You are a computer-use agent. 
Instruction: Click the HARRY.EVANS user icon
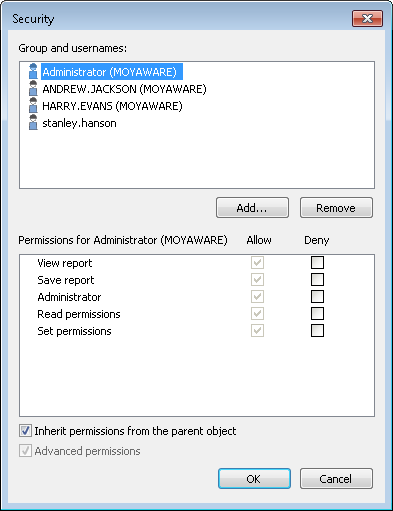[x=33, y=105]
